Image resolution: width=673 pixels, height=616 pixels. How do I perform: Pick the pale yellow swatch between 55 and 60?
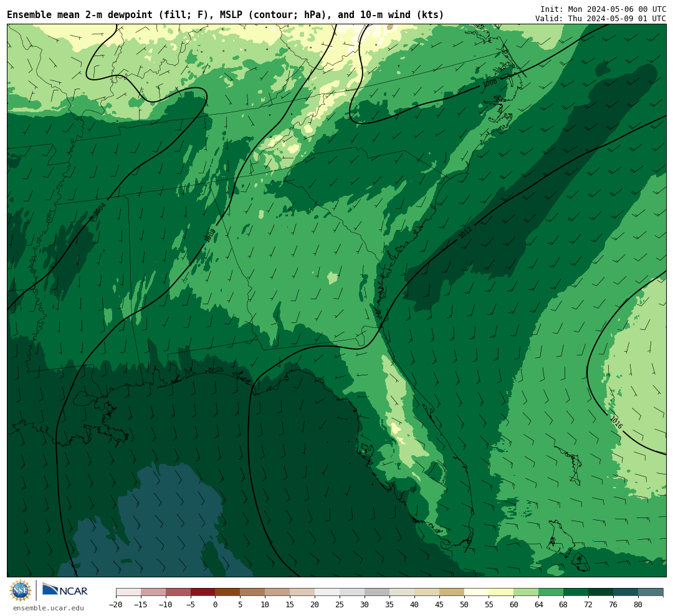(x=502, y=592)
